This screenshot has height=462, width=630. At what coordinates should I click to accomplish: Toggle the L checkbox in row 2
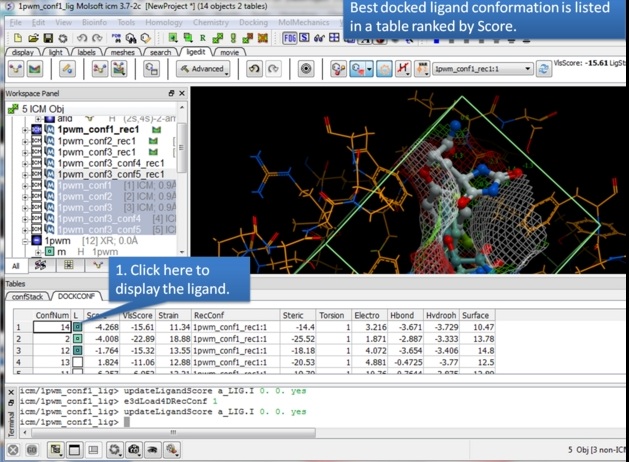[x=78, y=338]
